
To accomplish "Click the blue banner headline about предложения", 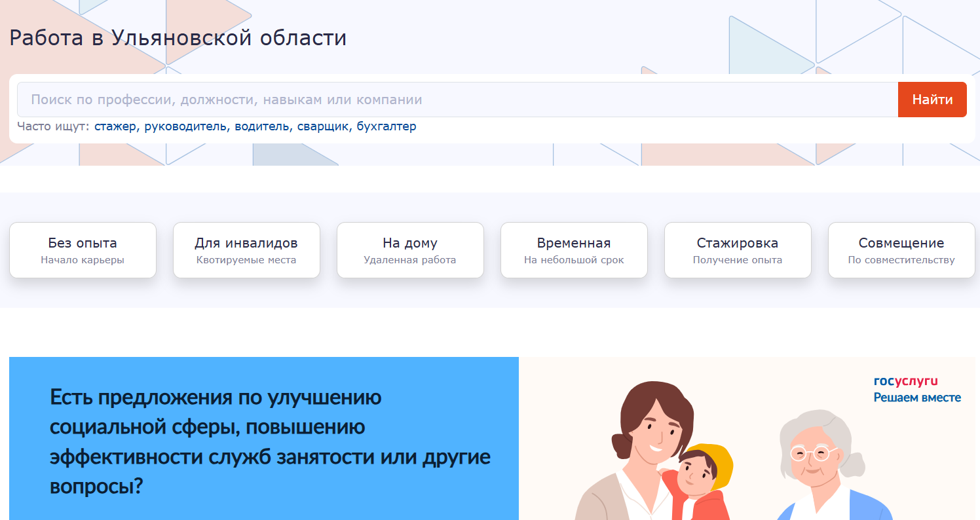I will pos(270,442).
